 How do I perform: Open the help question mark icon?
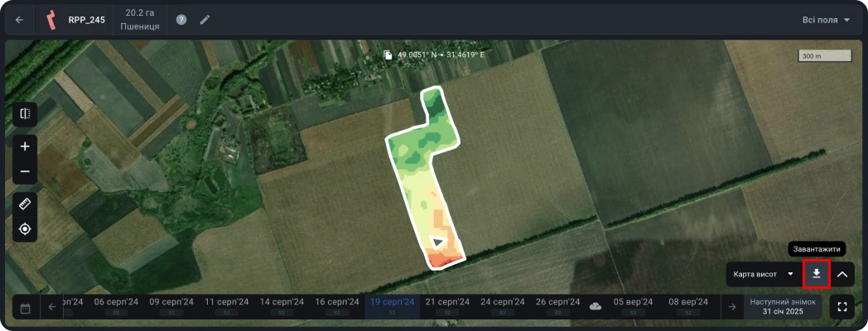click(181, 20)
